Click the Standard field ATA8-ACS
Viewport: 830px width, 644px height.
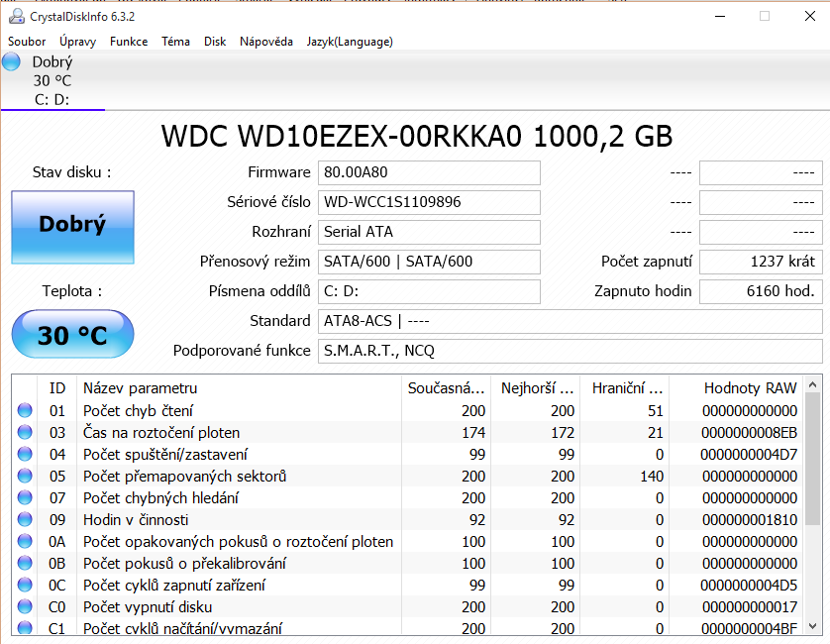pyautogui.click(x=571, y=321)
